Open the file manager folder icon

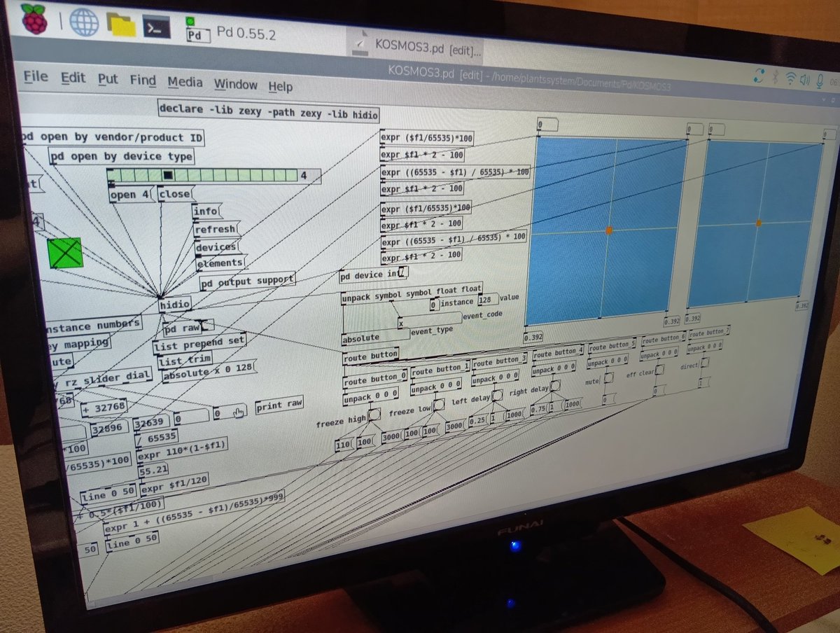pos(122,25)
